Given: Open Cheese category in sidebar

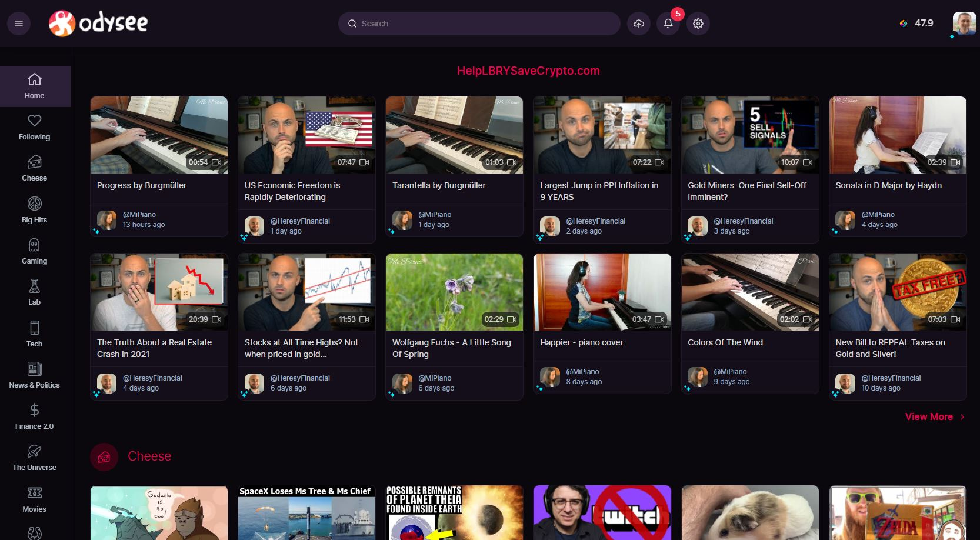Looking at the screenshot, I should pyautogui.click(x=35, y=169).
